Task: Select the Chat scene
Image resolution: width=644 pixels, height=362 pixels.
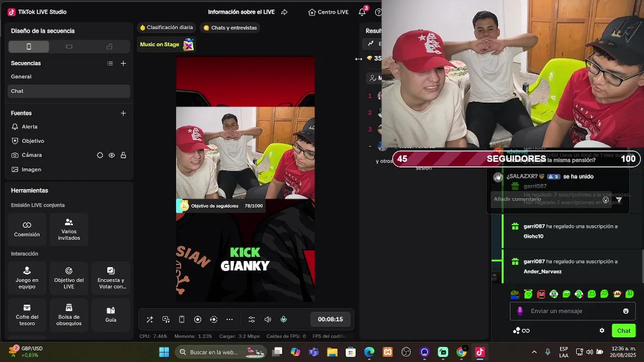Action: (x=69, y=91)
